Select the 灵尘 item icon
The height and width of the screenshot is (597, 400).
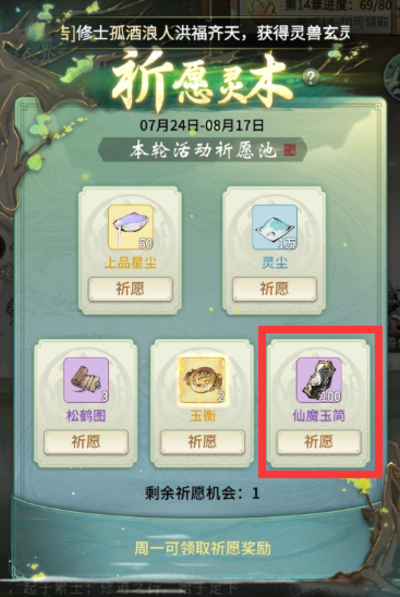point(274,228)
